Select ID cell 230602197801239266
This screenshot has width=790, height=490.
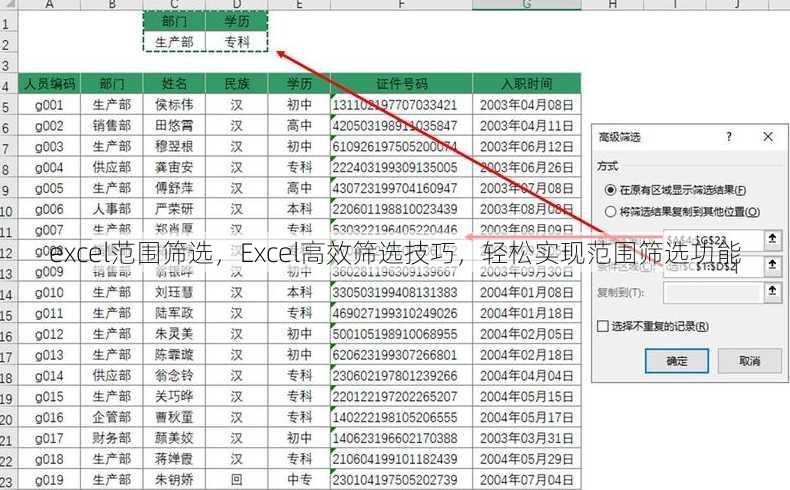402,376
